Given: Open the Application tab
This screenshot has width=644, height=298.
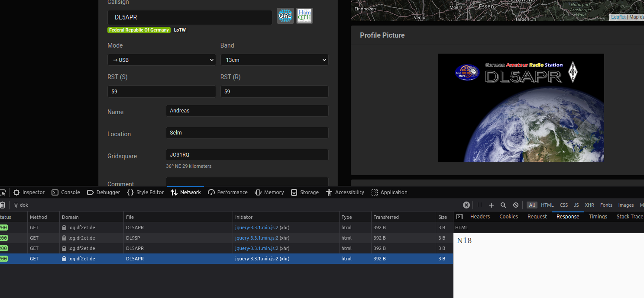Looking at the screenshot, I should click(x=389, y=192).
